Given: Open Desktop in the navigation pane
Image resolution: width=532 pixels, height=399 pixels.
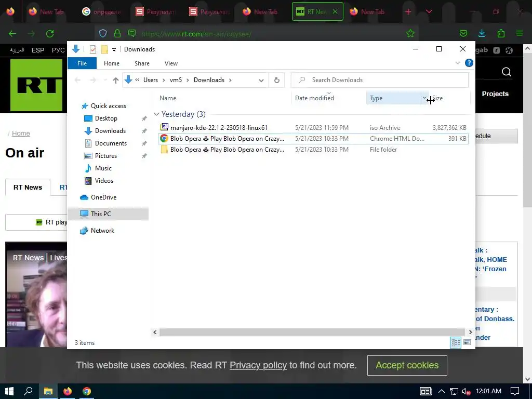Looking at the screenshot, I should click(106, 118).
